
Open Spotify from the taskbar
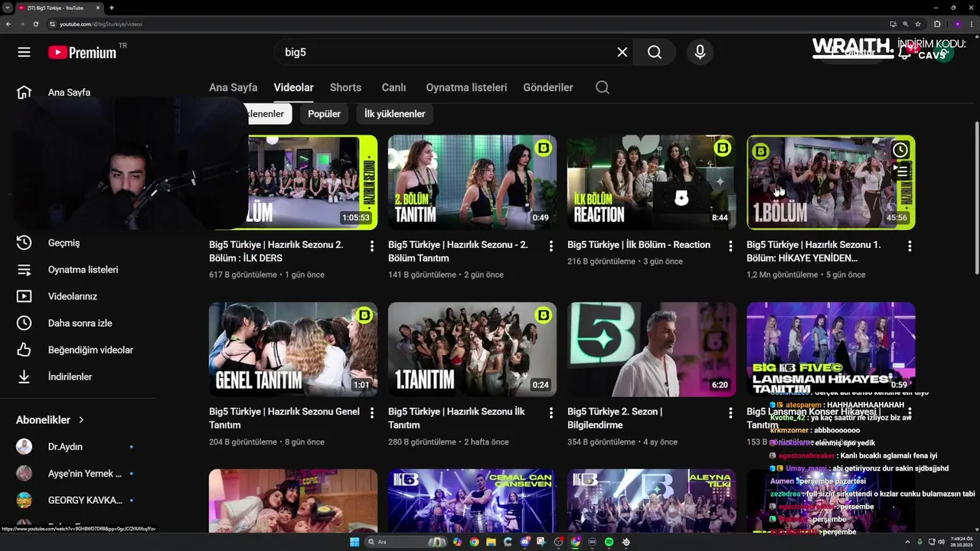[609, 542]
